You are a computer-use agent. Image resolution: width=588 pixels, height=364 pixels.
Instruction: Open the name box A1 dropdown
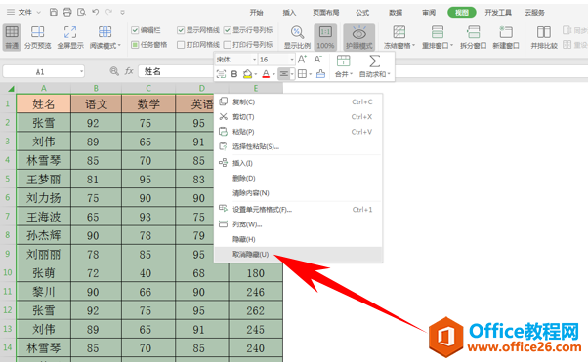tap(81, 71)
